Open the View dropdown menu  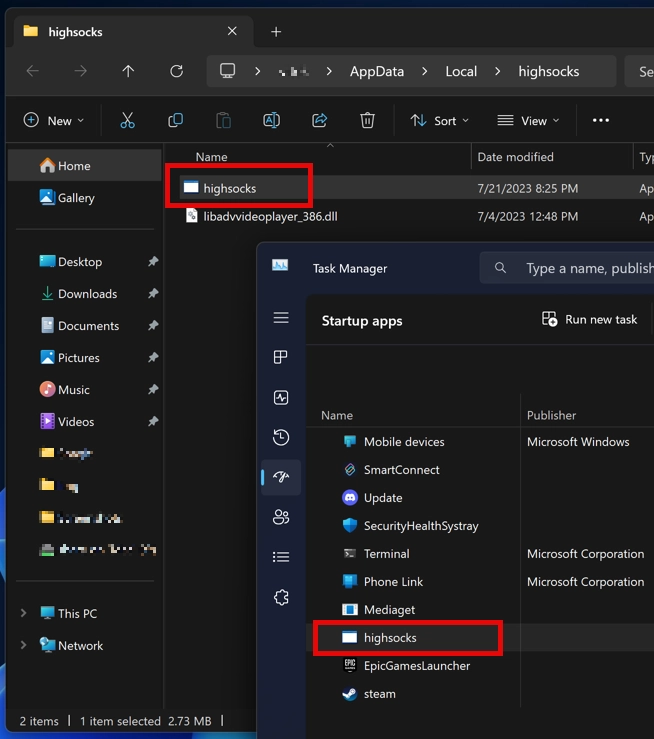[528, 121]
